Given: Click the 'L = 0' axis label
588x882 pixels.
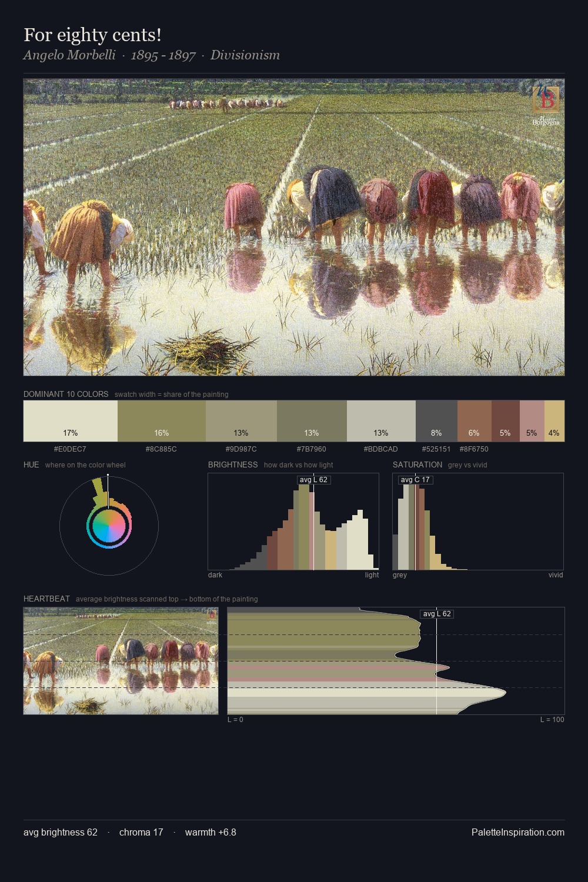Looking at the screenshot, I should [235, 720].
